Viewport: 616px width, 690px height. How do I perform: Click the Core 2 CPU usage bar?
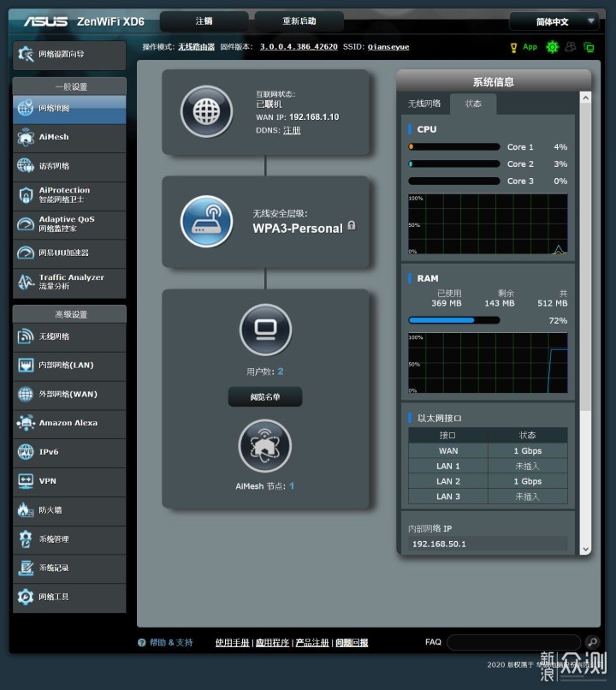(x=453, y=164)
